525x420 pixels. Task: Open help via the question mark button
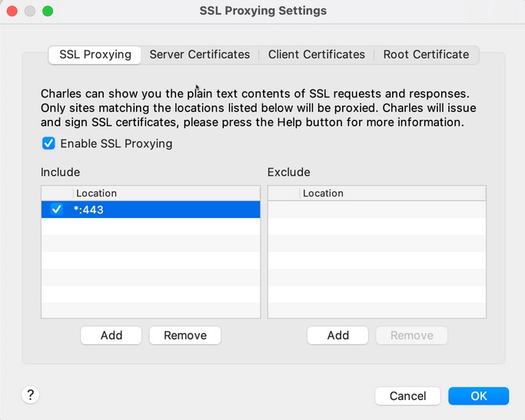tap(31, 395)
